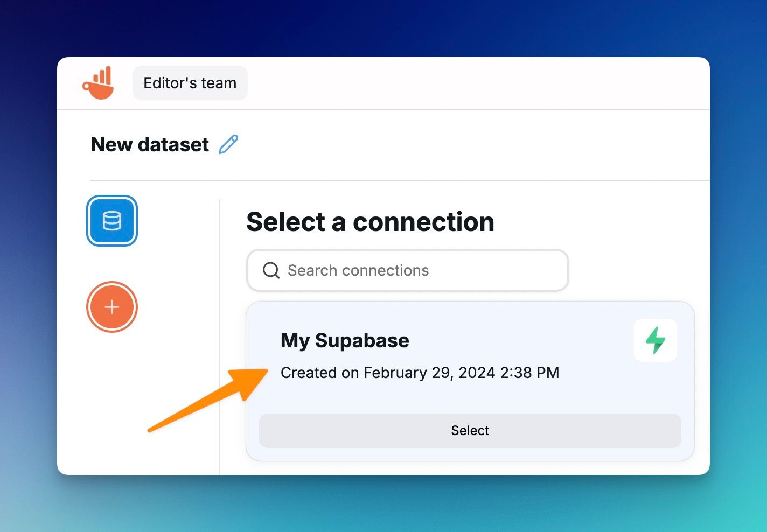Click the edit pencil next to New dataset
This screenshot has width=767, height=532.
pos(229,144)
